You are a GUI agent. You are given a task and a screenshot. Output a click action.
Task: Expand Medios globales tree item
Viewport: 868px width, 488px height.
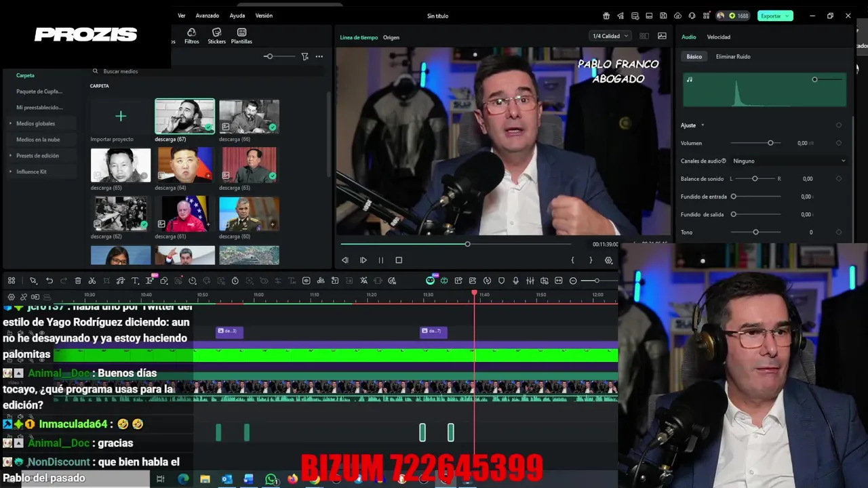click(10, 123)
